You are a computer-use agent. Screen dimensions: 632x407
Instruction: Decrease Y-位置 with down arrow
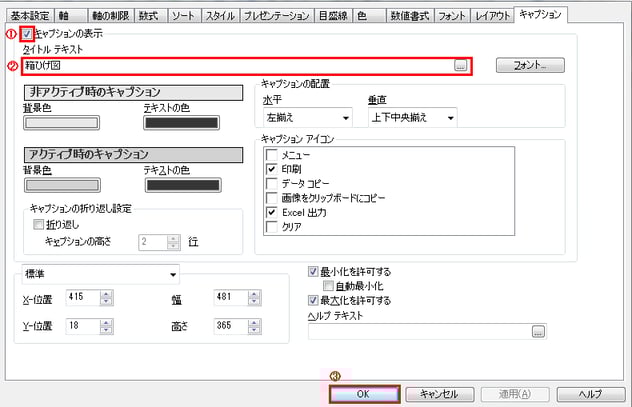(106, 330)
